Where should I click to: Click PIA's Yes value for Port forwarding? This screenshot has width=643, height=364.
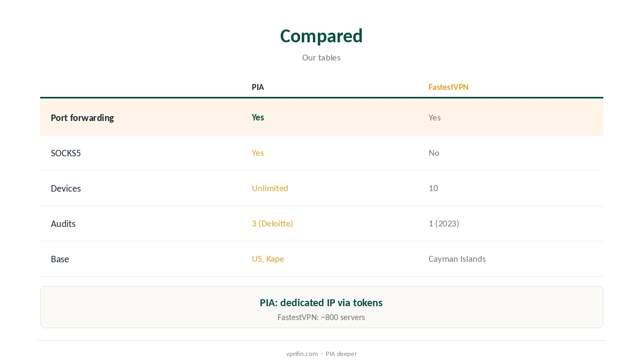point(258,117)
